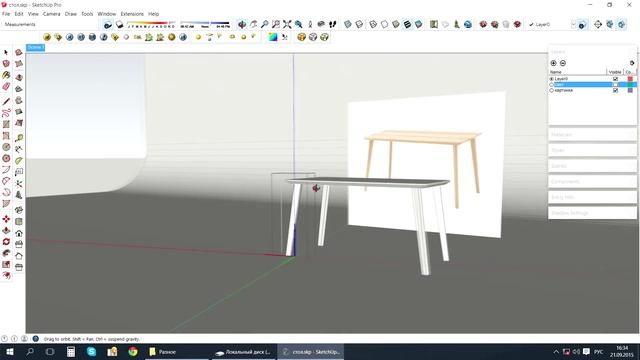The height and width of the screenshot is (360, 640).
Task: Toggle visibility checkbox for картинка layer
Action: 616,90
